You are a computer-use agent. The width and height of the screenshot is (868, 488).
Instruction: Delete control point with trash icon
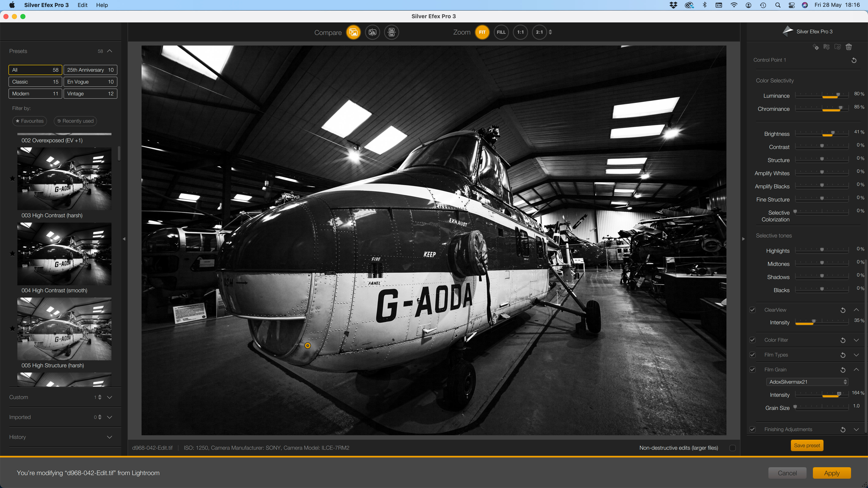click(x=849, y=47)
